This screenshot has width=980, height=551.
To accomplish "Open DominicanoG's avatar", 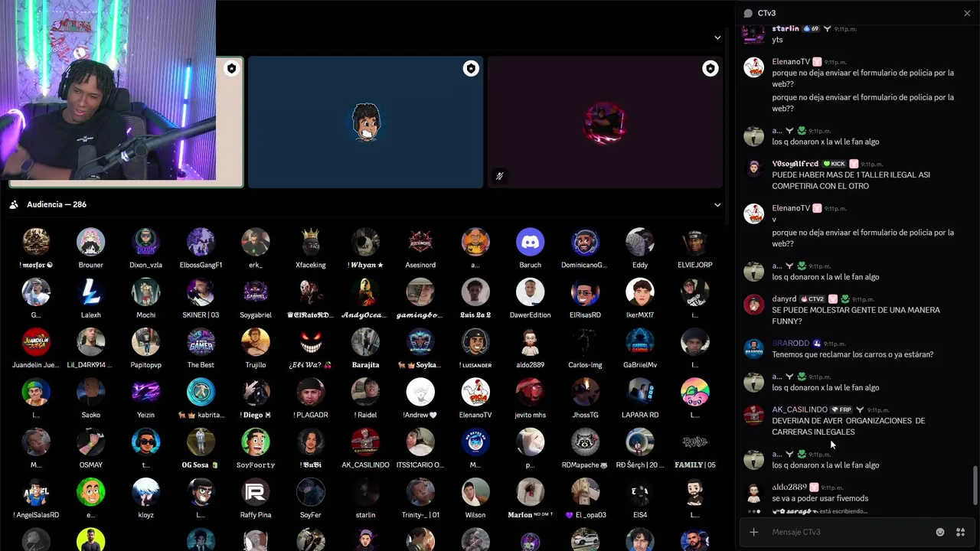I will point(585,242).
